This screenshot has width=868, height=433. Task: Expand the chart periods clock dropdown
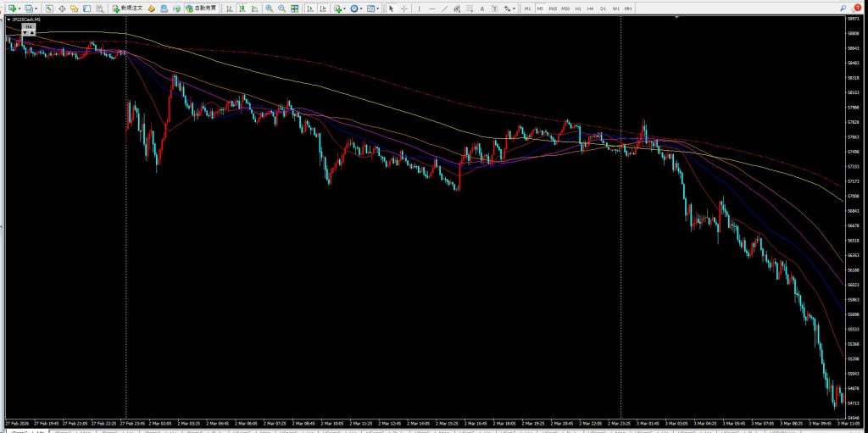pos(362,8)
